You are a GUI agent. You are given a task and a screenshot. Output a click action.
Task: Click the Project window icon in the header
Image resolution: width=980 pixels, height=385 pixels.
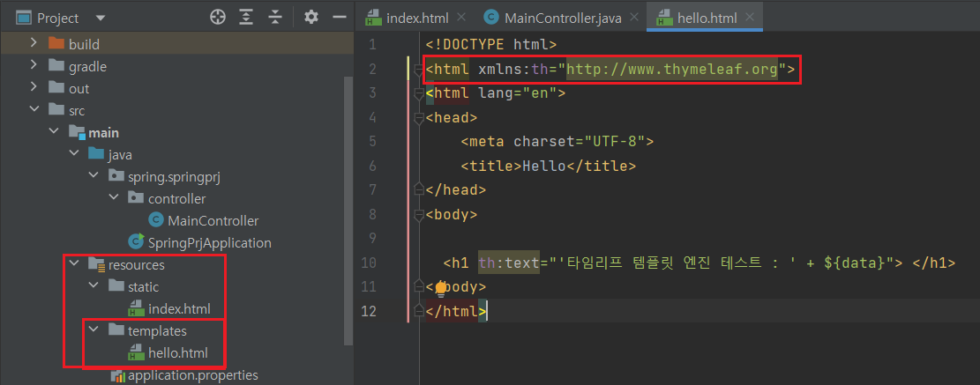click(x=24, y=19)
